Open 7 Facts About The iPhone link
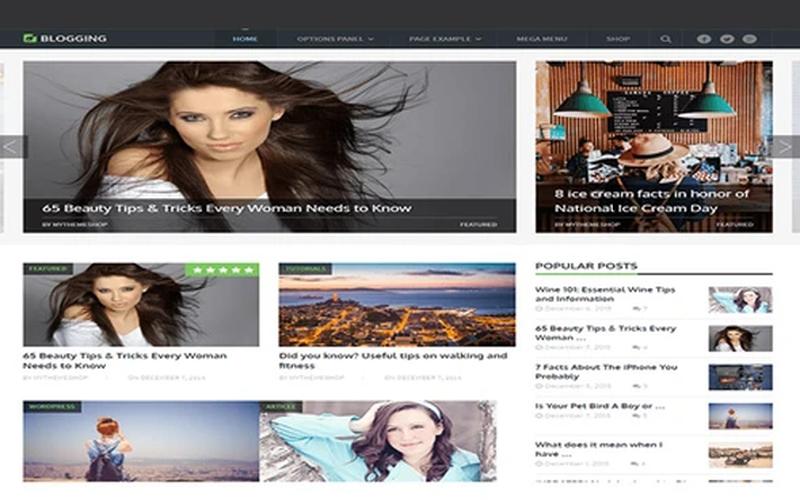This screenshot has width=800, height=500. 606,371
